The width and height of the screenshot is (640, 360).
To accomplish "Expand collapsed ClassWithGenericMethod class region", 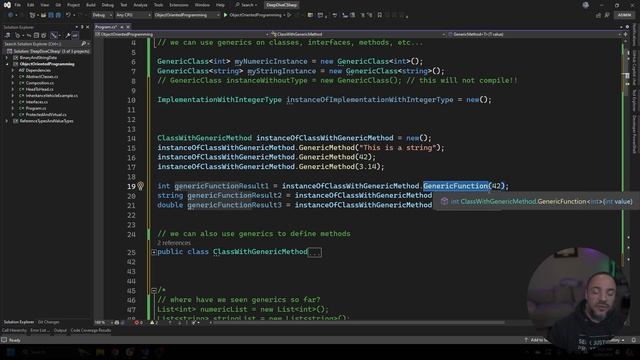I will 154,252.
